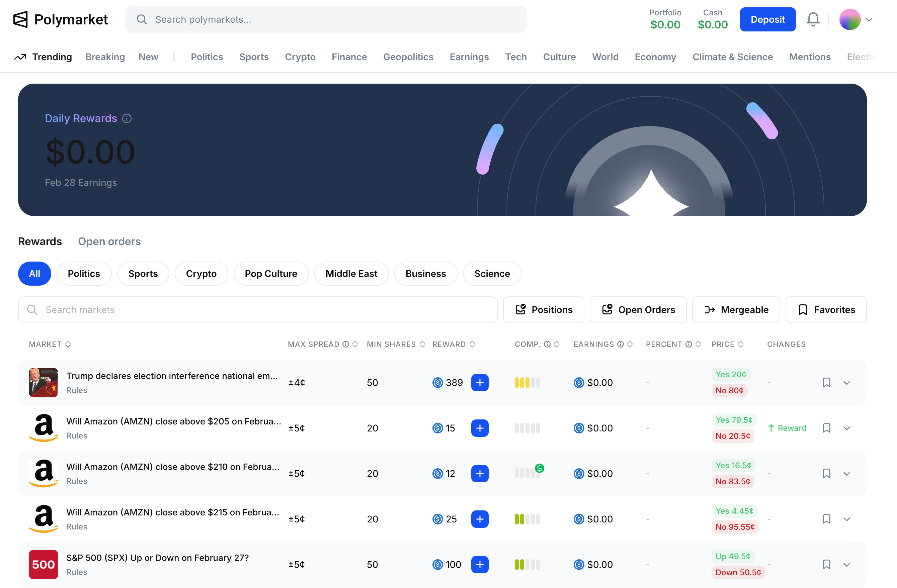Image resolution: width=897 pixels, height=588 pixels.
Task: Click the Search markets input field
Action: point(258,310)
